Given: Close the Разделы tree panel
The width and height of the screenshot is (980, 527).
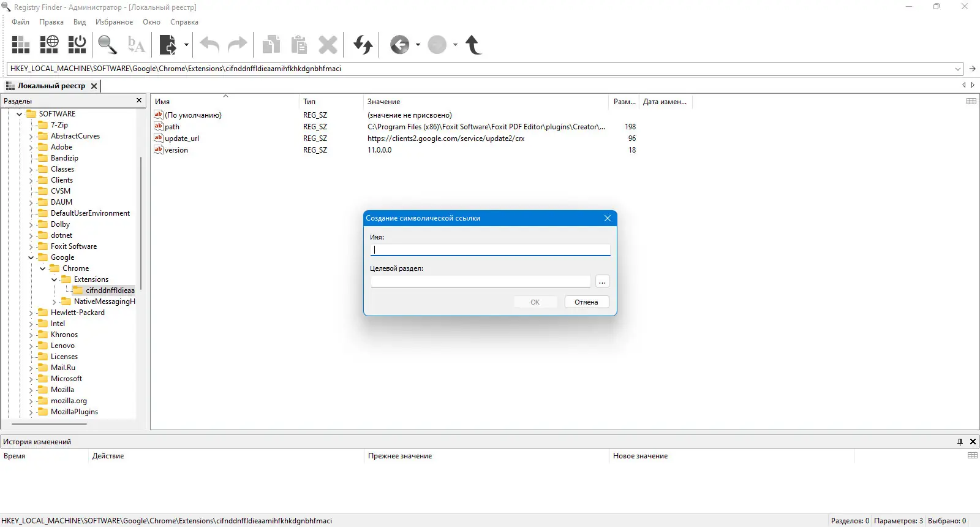Looking at the screenshot, I should pyautogui.click(x=139, y=100).
